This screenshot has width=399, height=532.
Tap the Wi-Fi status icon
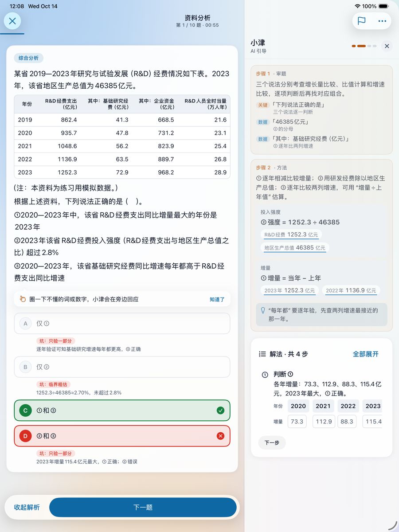pyautogui.click(x=358, y=6)
